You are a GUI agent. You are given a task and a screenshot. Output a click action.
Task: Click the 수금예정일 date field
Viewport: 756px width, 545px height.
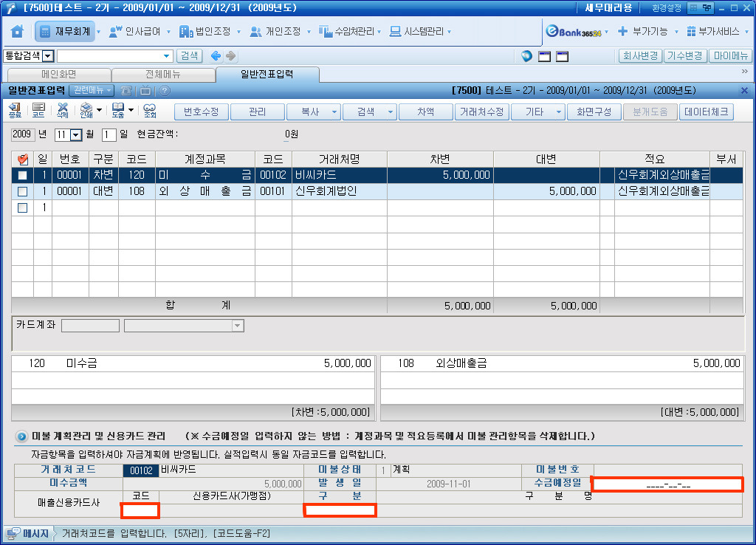pos(667,484)
